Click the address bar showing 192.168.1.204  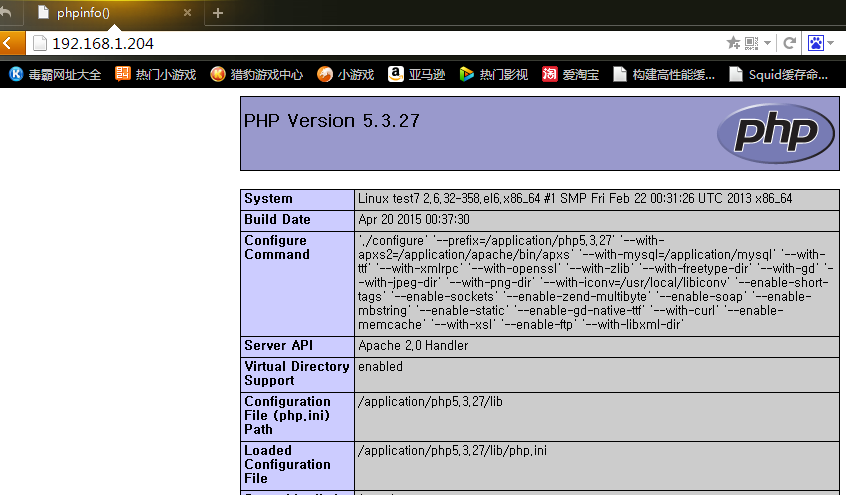click(380, 44)
